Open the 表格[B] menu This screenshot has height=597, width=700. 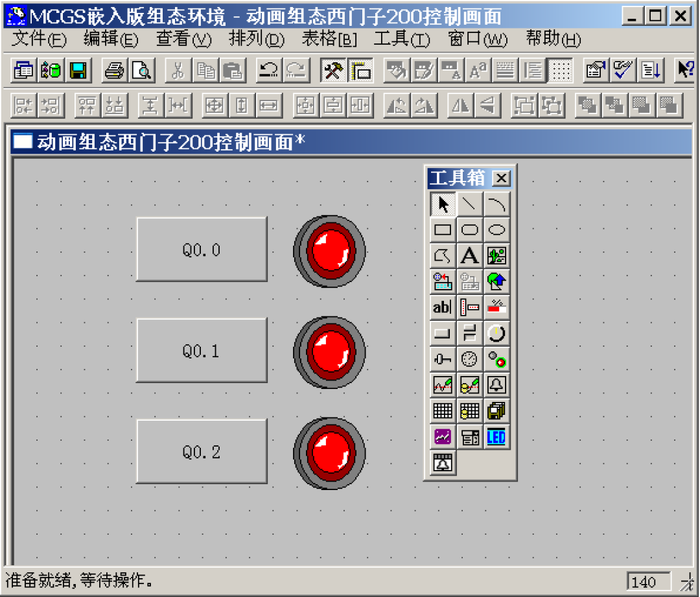click(x=329, y=39)
